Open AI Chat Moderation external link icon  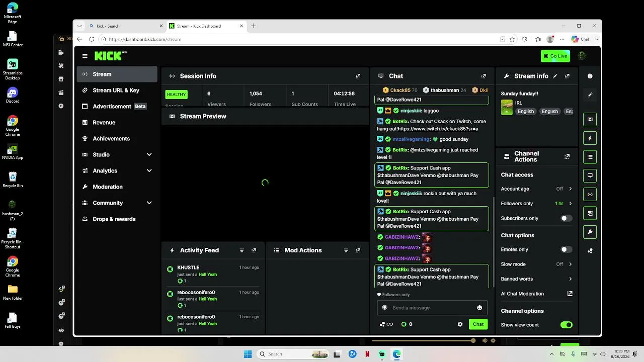570,294
